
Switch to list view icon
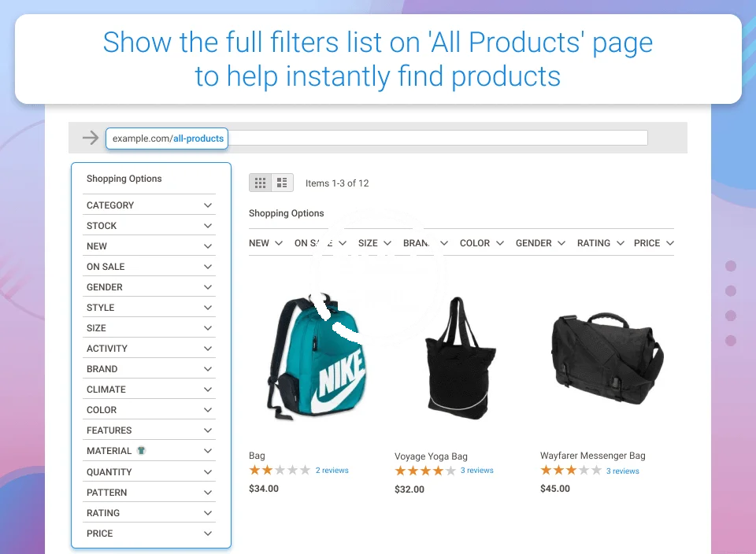click(x=282, y=183)
